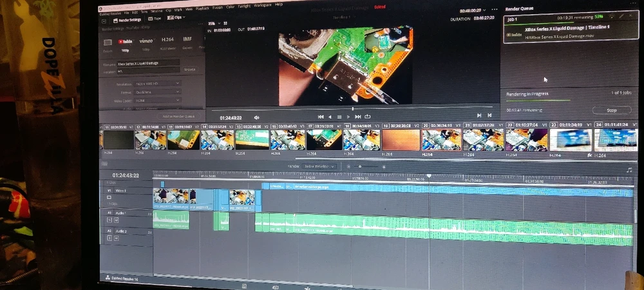
Task: Jump to last frame in viewer
Action: tap(357, 117)
